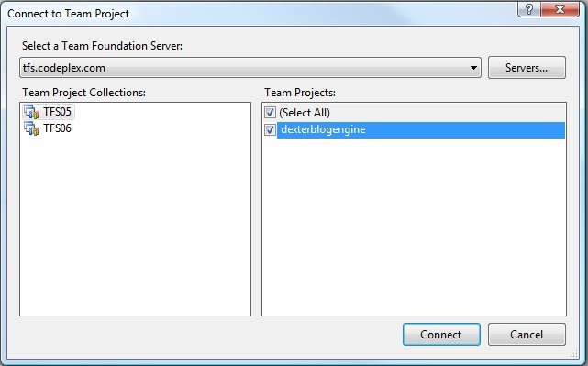Click empty area in Team Projects list
This screenshot has height=366, width=588.
click(x=414, y=225)
